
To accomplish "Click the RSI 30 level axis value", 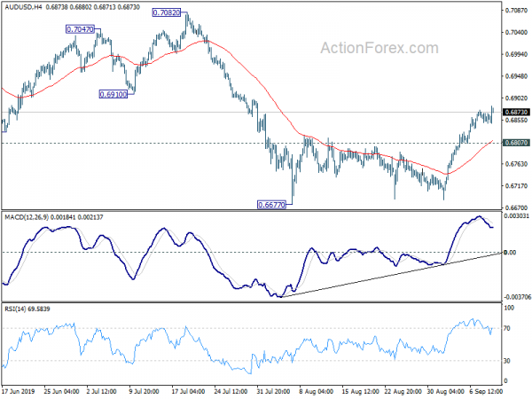I will coord(509,361).
